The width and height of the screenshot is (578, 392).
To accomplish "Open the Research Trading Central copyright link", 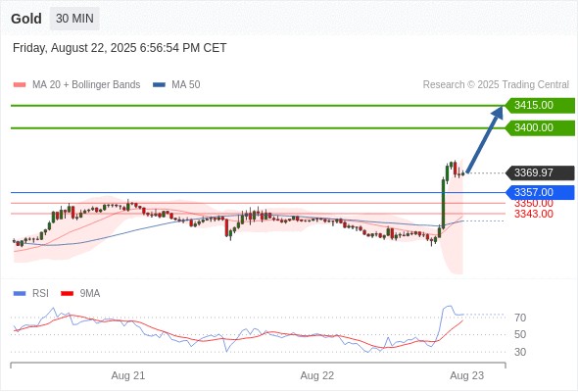I will [496, 85].
